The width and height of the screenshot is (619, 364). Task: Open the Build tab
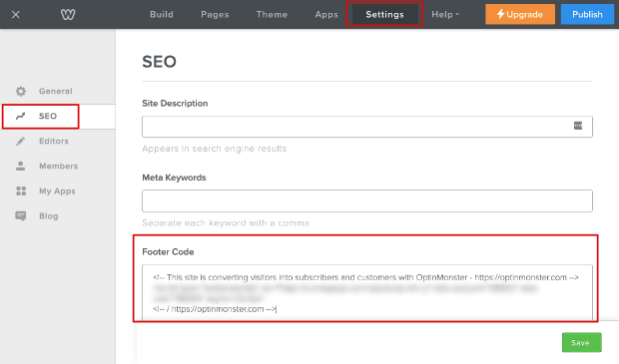pyautogui.click(x=162, y=15)
